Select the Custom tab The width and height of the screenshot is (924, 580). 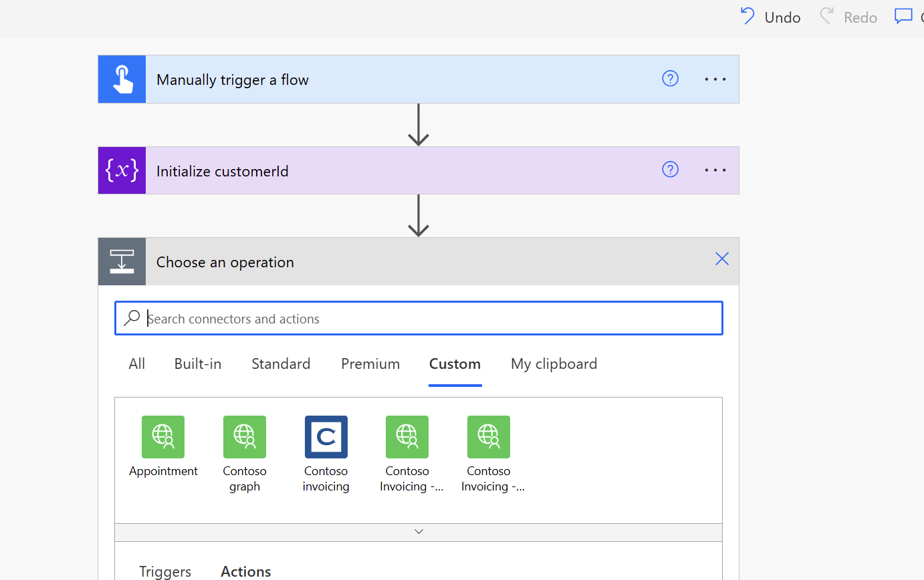(x=455, y=364)
